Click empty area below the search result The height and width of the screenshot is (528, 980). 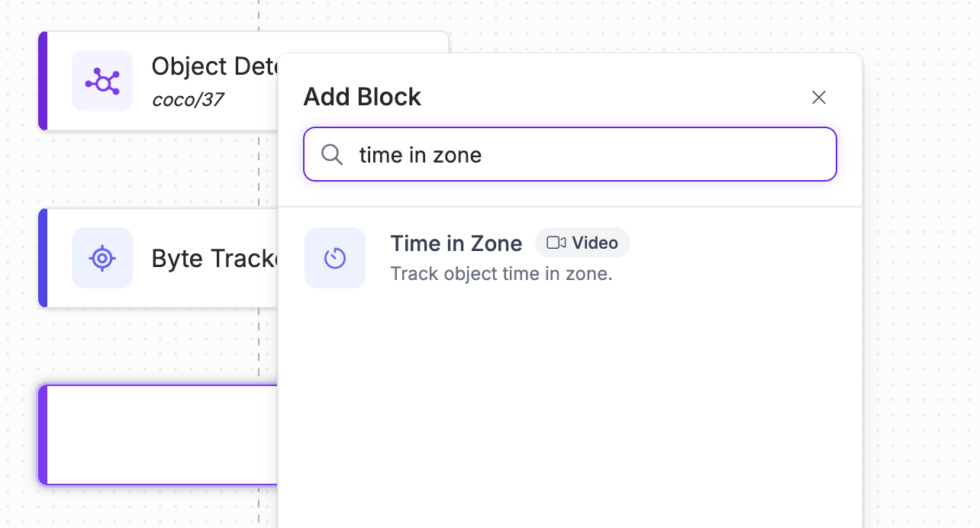[569, 397]
